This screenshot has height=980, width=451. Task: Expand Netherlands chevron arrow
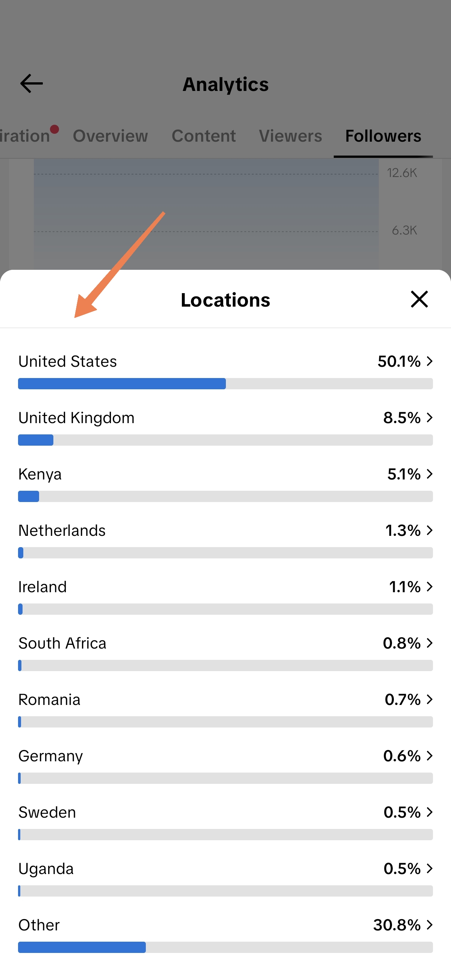(429, 530)
